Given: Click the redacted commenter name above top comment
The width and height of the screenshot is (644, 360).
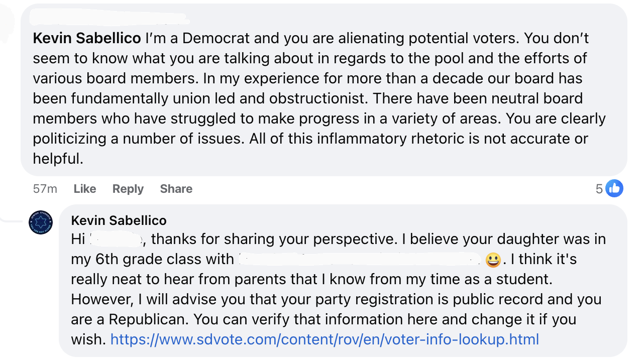Looking at the screenshot, I should pos(109,19).
